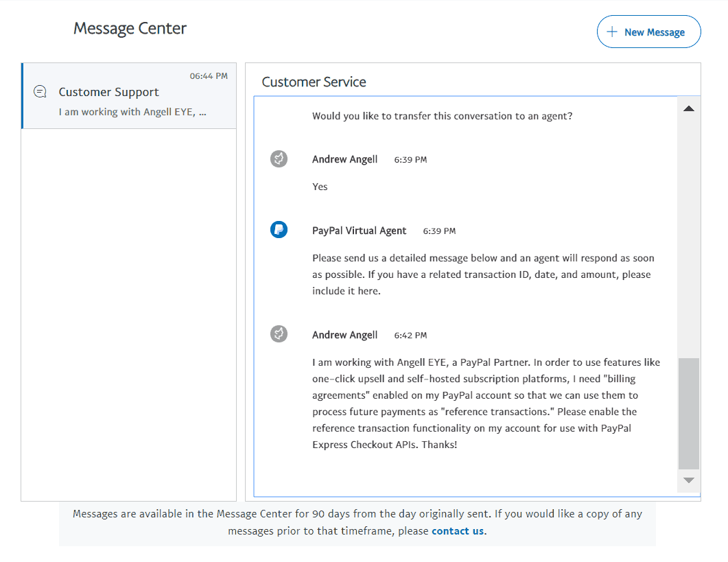728x562 pixels.
Task: Click the 'I am working with Angell EYE' preview
Action: (x=132, y=112)
